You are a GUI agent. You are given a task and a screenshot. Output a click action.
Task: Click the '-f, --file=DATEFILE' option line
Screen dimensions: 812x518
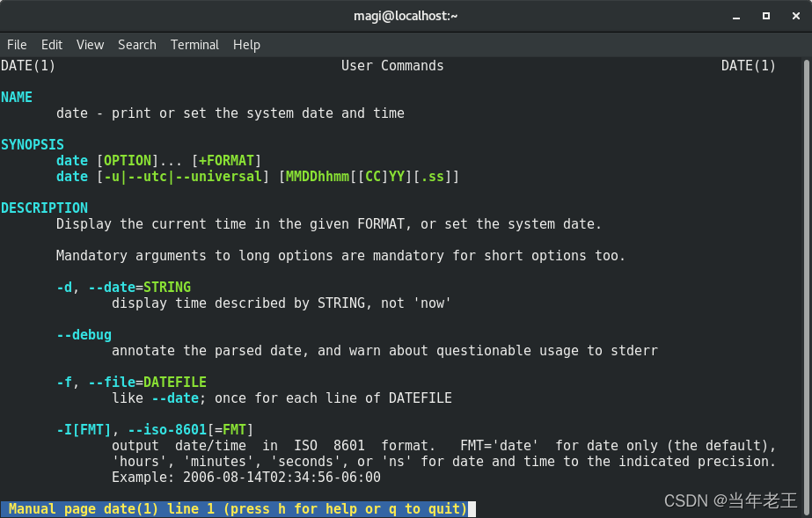(x=132, y=383)
